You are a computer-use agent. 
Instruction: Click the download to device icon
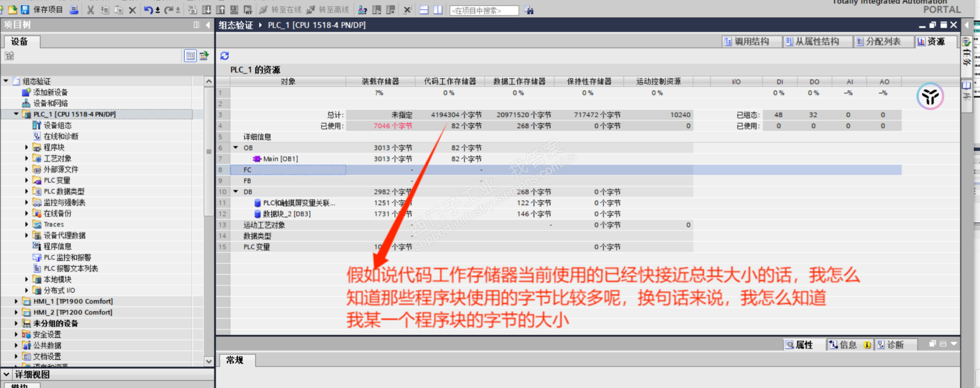207,10
